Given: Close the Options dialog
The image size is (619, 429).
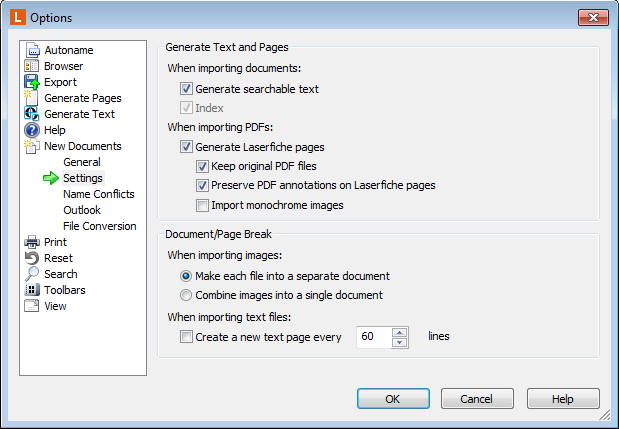Looking at the screenshot, I should point(593,17).
